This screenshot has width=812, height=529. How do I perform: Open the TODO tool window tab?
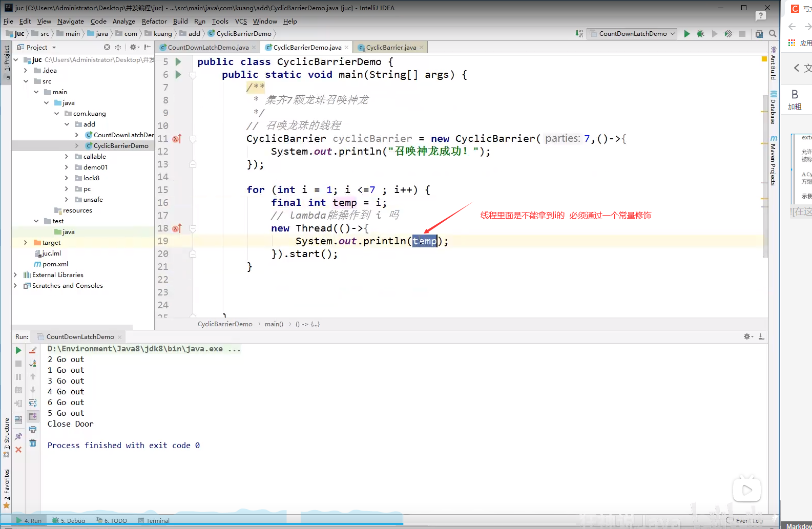(111, 521)
